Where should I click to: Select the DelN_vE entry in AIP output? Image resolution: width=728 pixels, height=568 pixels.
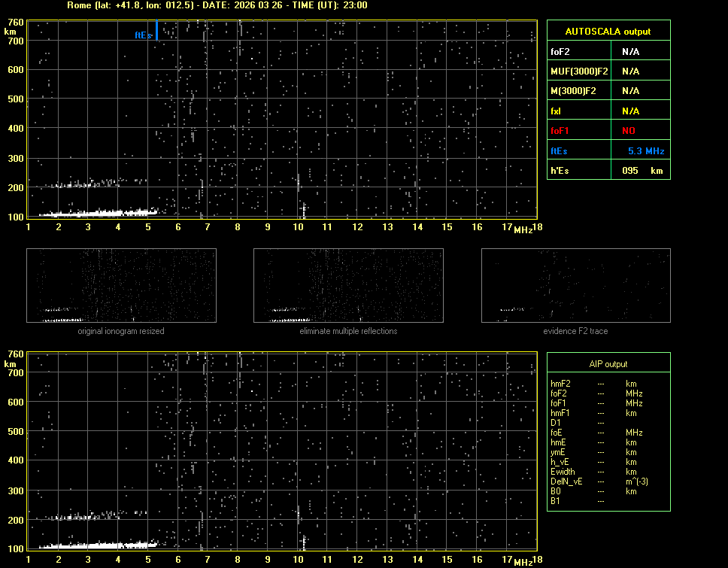click(x=566, y=481)
